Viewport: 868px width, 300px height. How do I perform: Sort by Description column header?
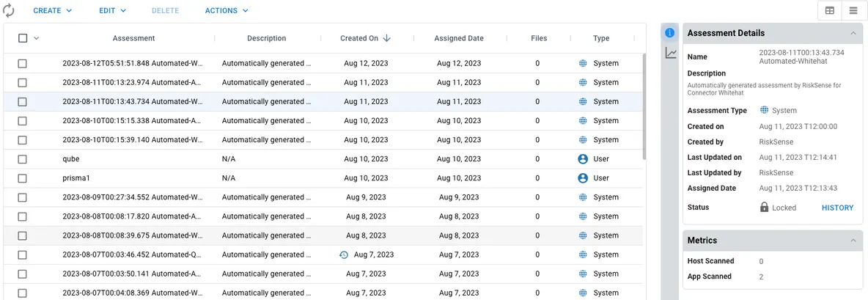(266, 38)
